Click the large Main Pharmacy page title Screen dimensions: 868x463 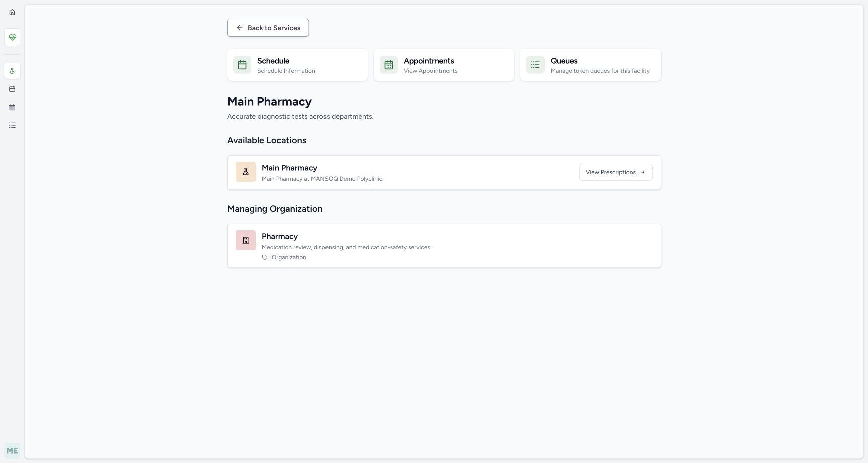pos(269,101)
